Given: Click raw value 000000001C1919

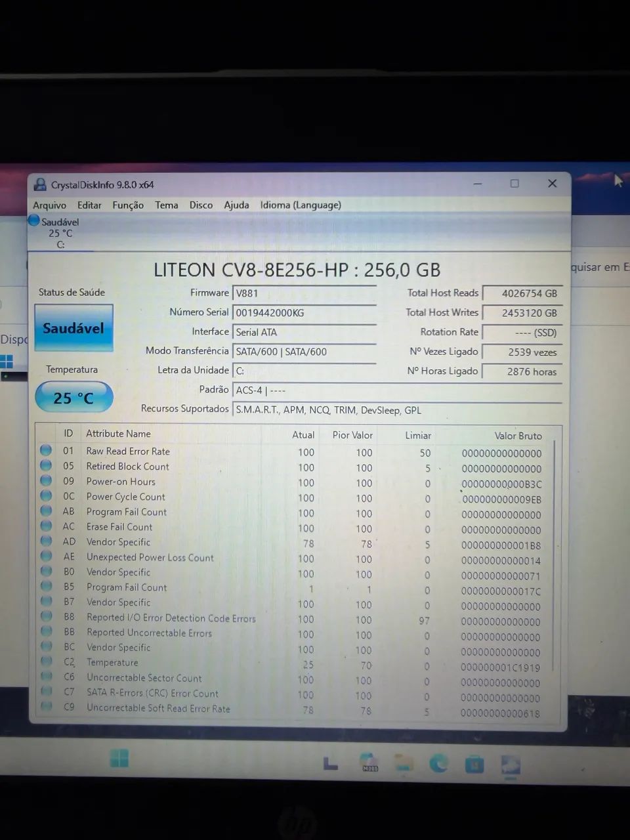Looking at the screenshot, I should tap(501, 667).
